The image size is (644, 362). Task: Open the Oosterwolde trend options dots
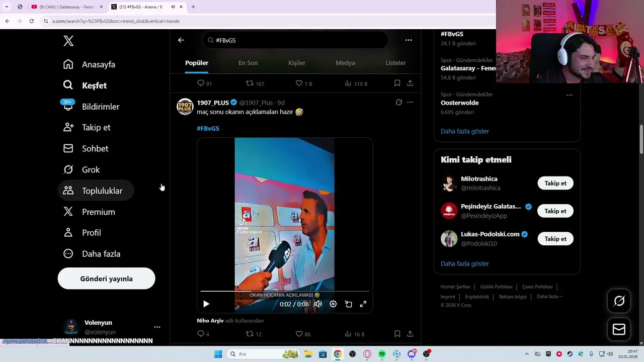[x=569, y=95]
